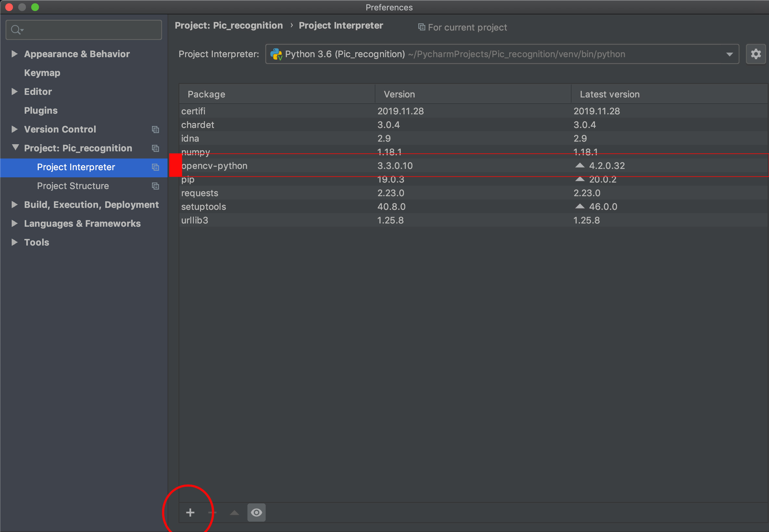This screenshot has width=769, height=532.
Task: Select the requests package row
Action: 473,193
